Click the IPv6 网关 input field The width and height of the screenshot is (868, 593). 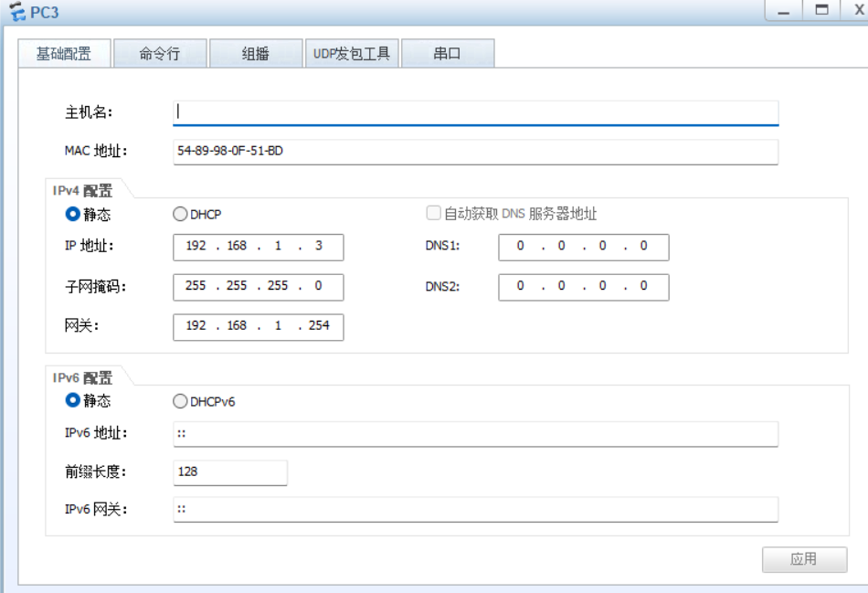(475, 509)
